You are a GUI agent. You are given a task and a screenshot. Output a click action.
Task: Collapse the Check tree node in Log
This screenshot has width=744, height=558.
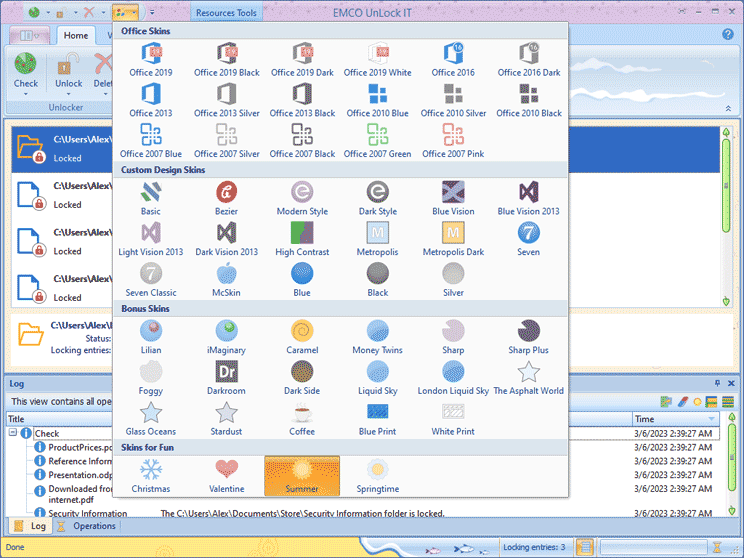(14, 433)
